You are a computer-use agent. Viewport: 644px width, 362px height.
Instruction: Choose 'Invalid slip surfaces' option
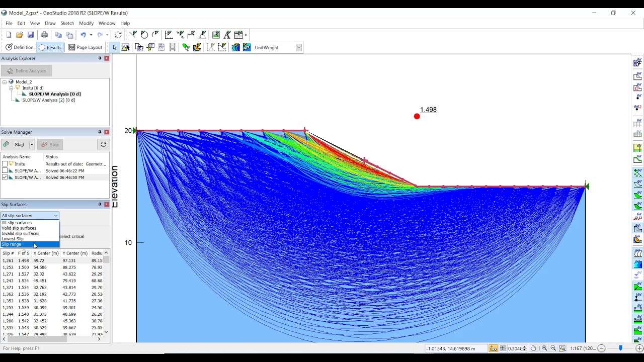pyautogui.click(x=30, y=233)
